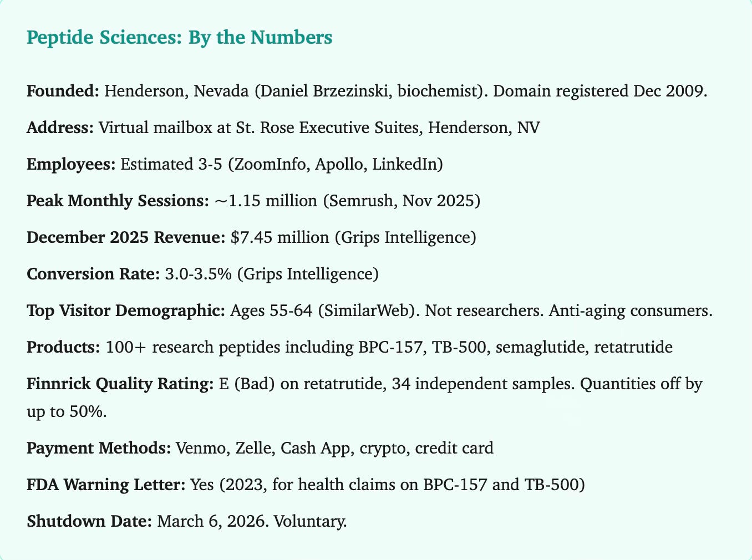The width and height of the screenshot is (752, 560).
Task: Click the 'Payment Methods:' label
Action: (x=99, y=447)
